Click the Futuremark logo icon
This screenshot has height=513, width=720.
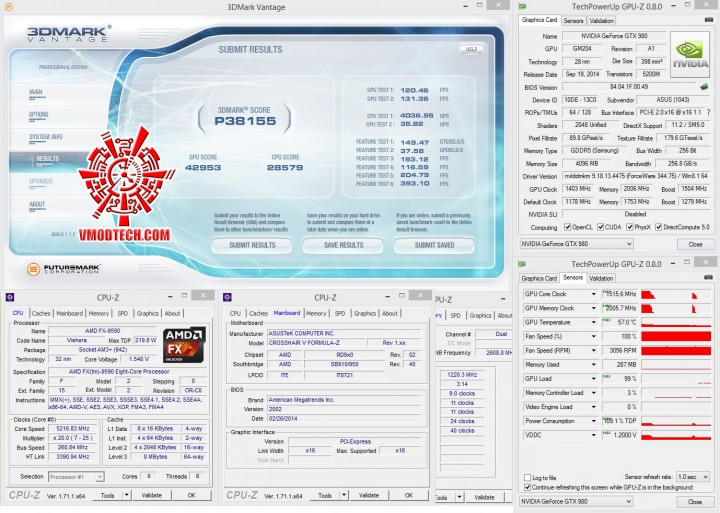pyautogui.click(x=33, y=269)
